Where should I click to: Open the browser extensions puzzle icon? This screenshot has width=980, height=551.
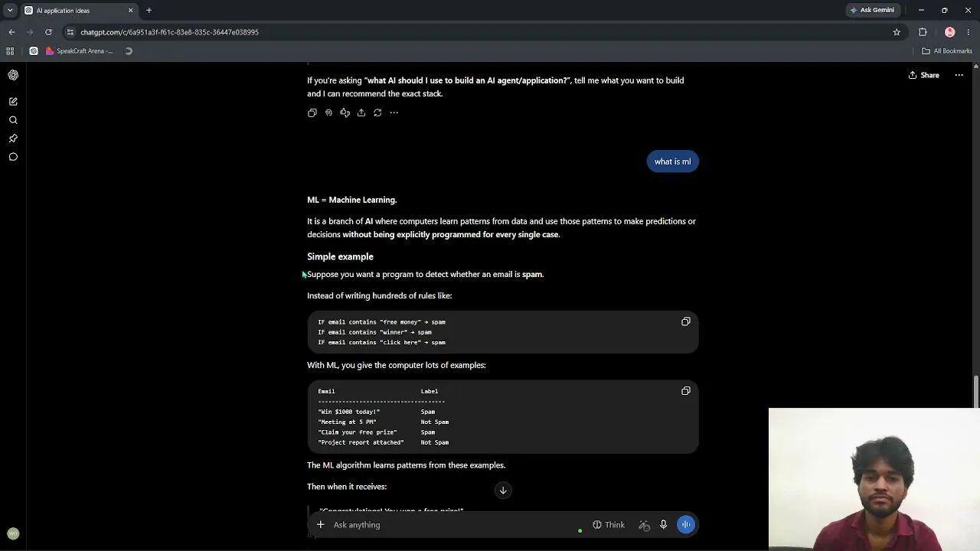coord(923,32)
